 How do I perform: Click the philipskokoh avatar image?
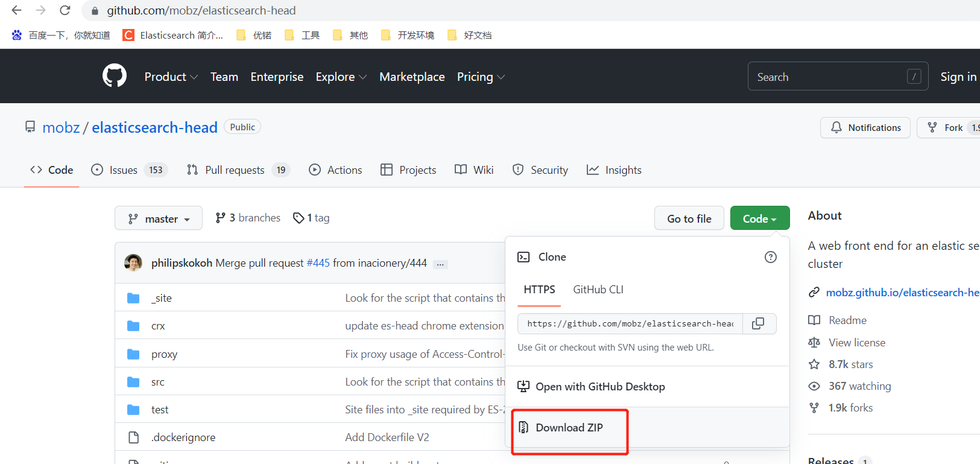[x=133, y=262]
